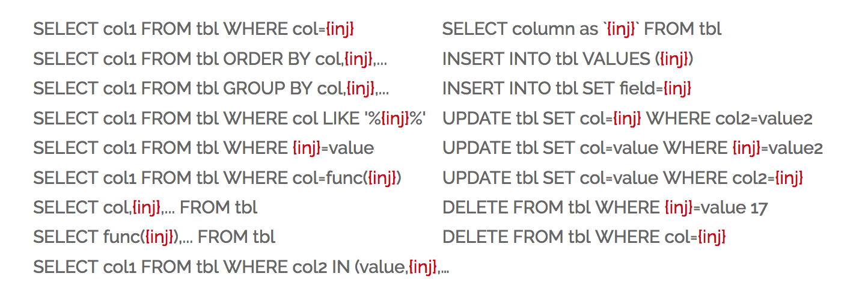Screen dimensions: 868x285
Task: Click the ORDER BY injection query line
Action: [x=213, y=59]
